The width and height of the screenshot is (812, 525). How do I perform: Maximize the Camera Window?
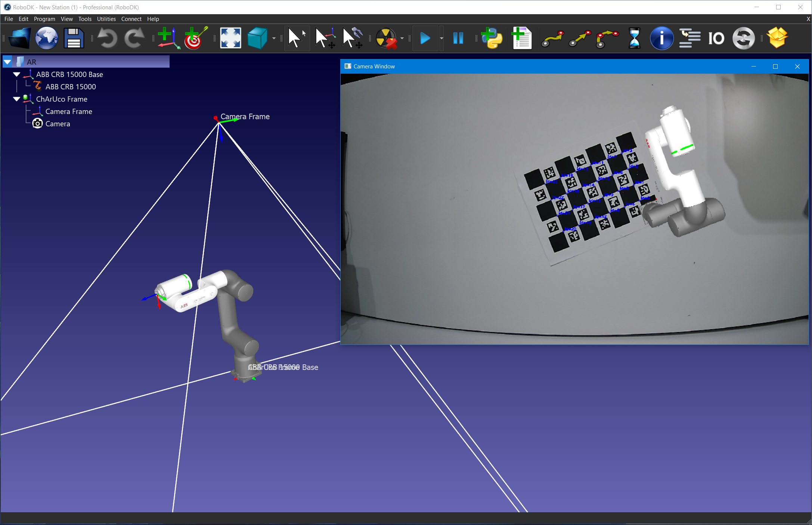tap(775, 67)
